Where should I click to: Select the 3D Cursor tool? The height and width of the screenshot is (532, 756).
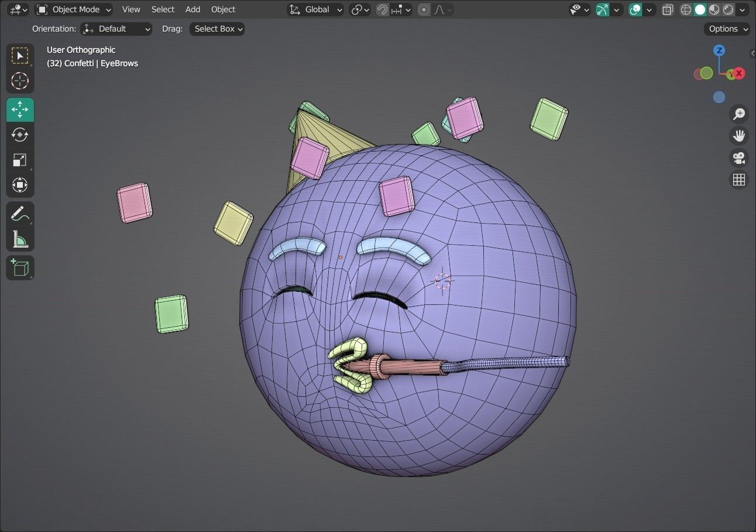(x=20, y=81)
